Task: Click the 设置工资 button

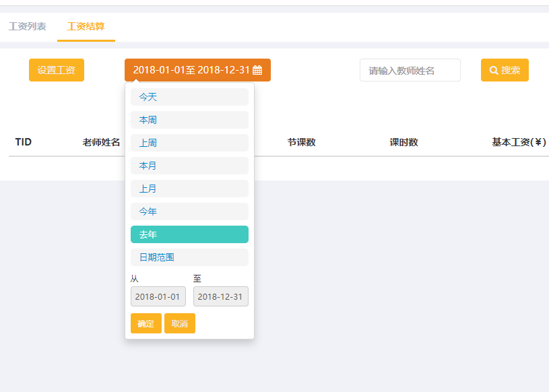Action: (x=57, y=70)
